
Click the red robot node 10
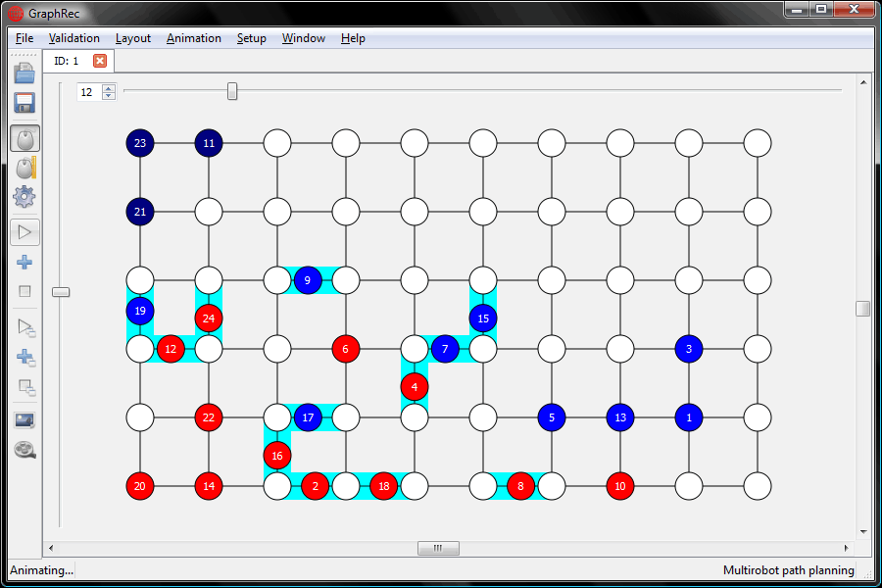click(620, 486)
